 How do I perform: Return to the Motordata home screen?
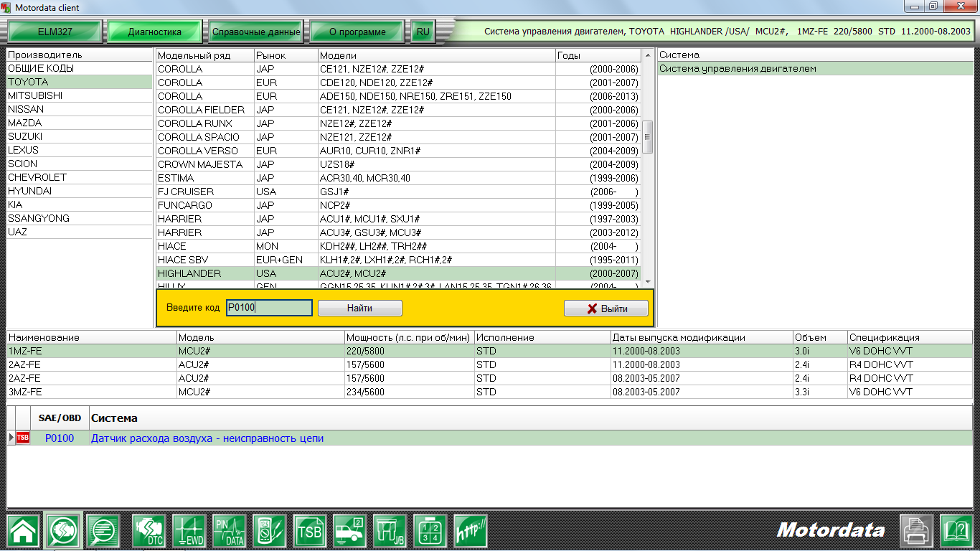pos(24,531)
